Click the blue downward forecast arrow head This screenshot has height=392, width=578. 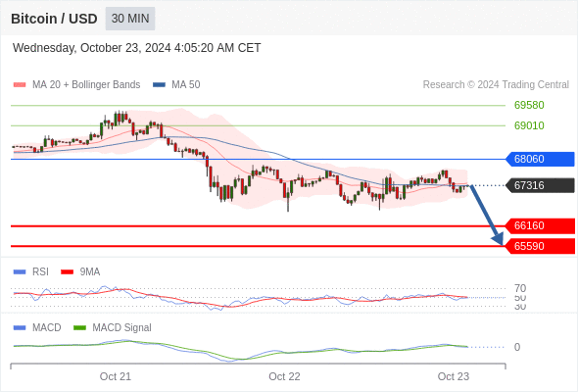point(498,239)
